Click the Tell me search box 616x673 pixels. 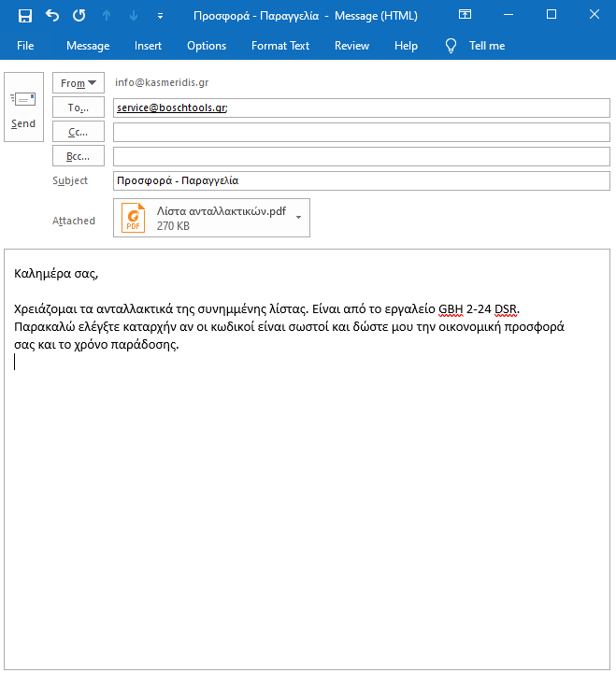tap(487, 46)
